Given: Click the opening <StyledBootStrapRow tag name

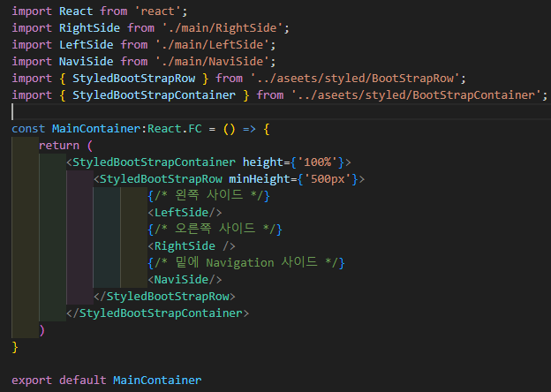Looking at the screenshot, I should [x=161, y=179].
